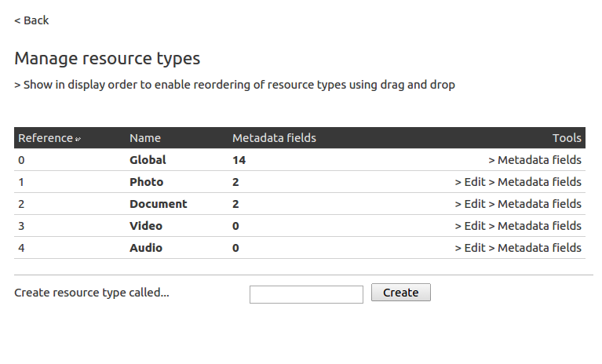Click the Create button
602x364 pixels.
click(401, 293)
